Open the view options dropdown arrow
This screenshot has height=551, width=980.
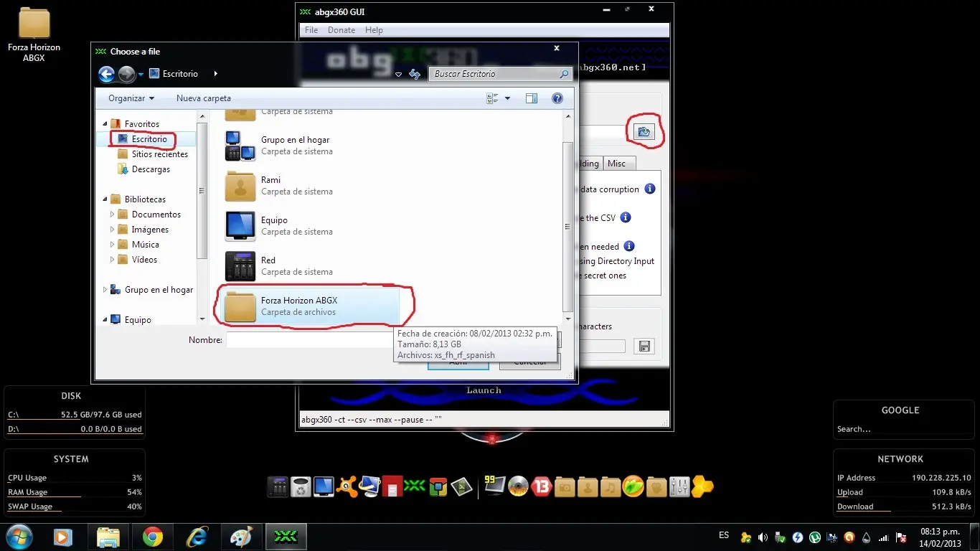click(x=507, y=98)
